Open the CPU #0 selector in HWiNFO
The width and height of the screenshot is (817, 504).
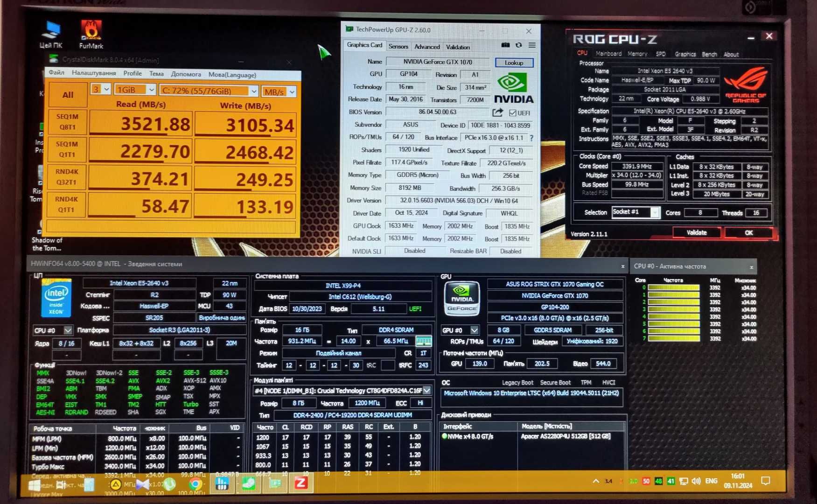click(x=53, y=330)
